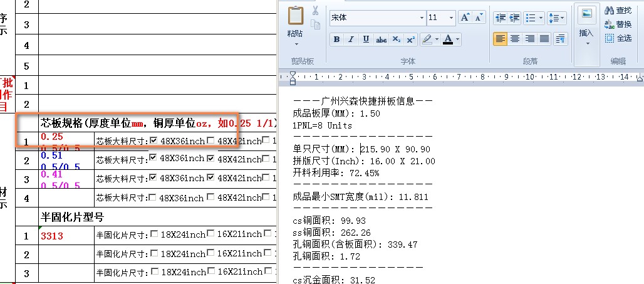This screenshot has width=644, height=284.
Task: Click the line 拼版尺寸(Inch): 16.00 X 21.00
Action: (364, 161)
